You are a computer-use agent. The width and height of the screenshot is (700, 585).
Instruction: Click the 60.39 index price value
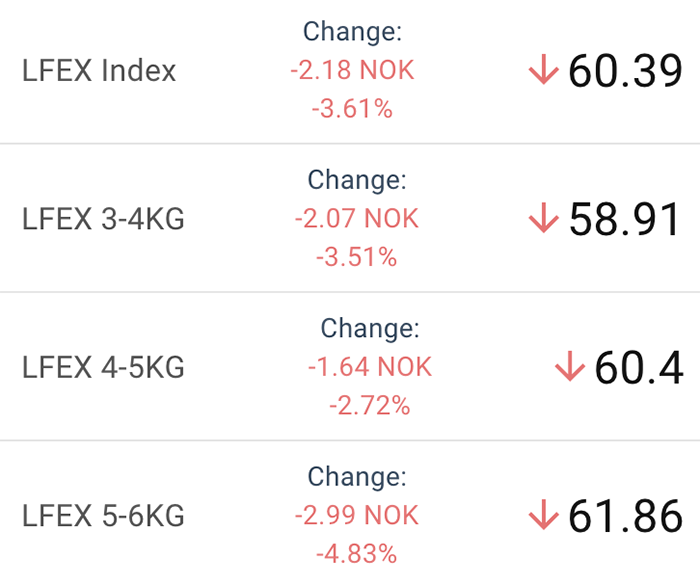(625, 71)
